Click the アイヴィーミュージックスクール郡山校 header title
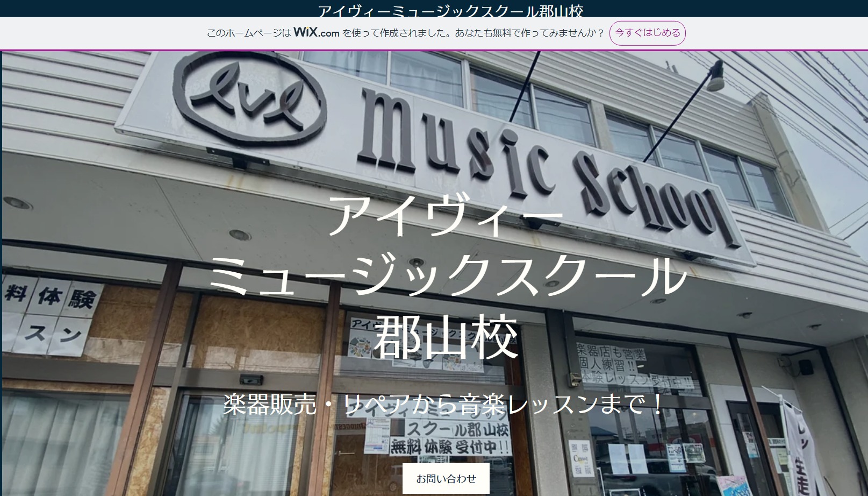The height and width of the screenshot is (496, 868). 450,10
